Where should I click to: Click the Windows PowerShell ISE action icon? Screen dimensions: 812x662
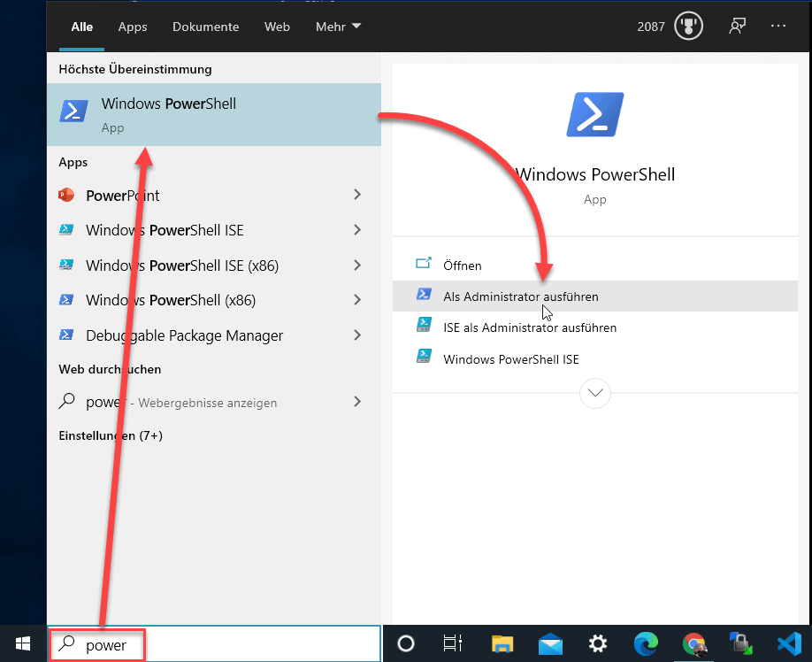pos(424,357)
